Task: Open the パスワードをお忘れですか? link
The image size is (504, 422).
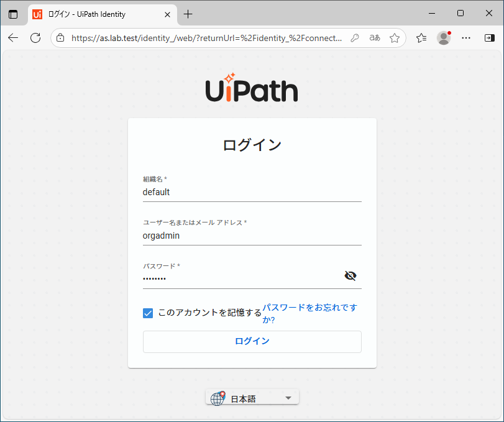Action: (x=310, y=313)
